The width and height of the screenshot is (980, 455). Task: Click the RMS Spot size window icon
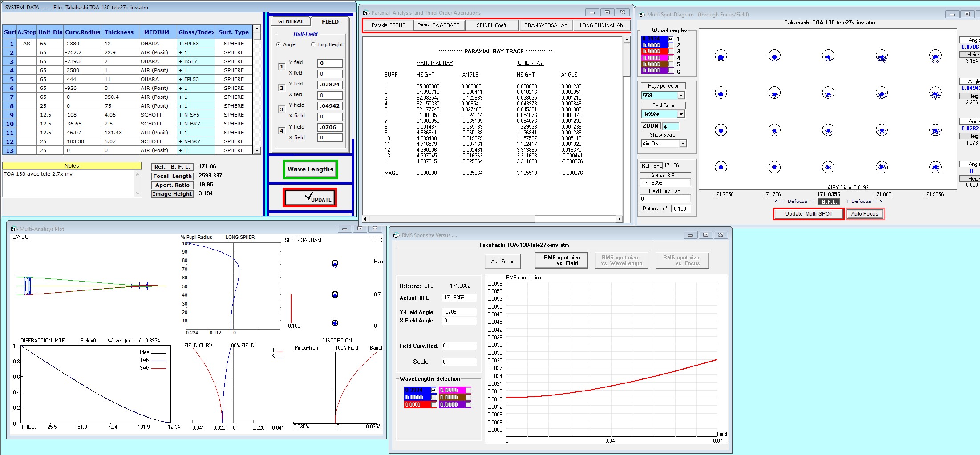[x=396, y=235]
